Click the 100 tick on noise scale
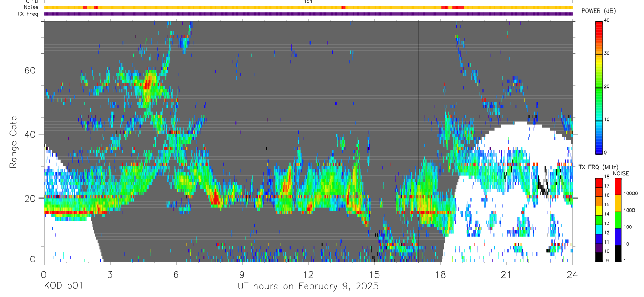This screenshot has height=297, width=644. (x=627, y=227)
